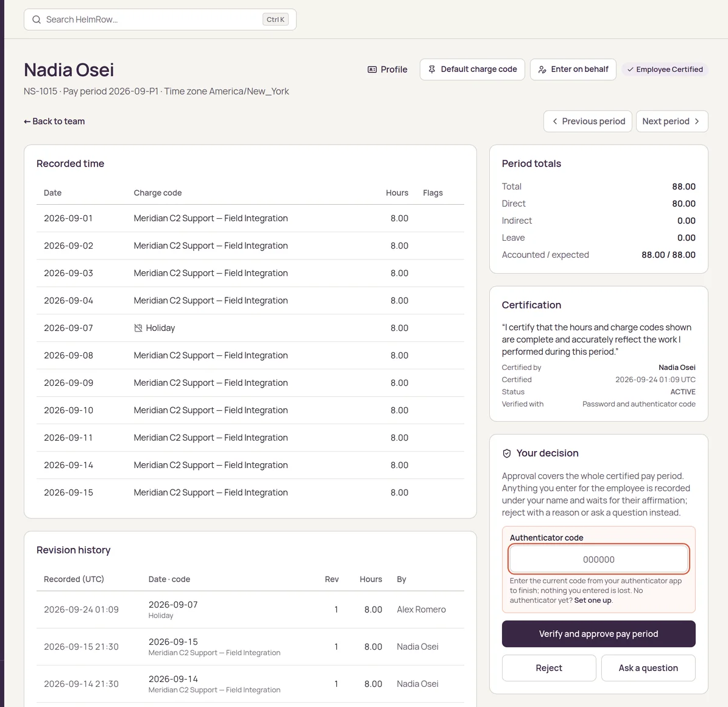Go to Previous period

[x=588, y=121]
